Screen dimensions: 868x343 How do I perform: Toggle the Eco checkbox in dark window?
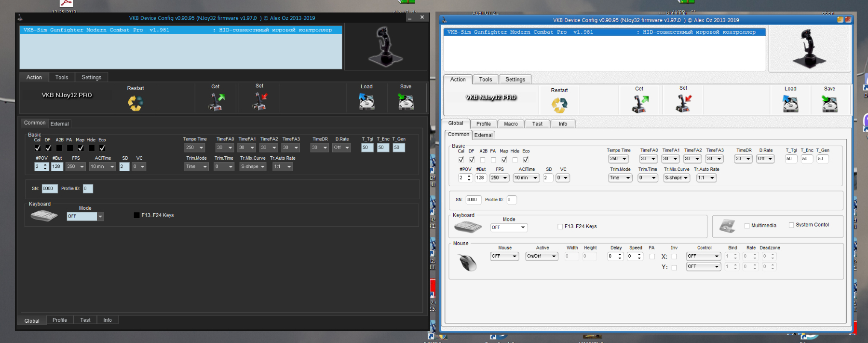tap(102, 148)
